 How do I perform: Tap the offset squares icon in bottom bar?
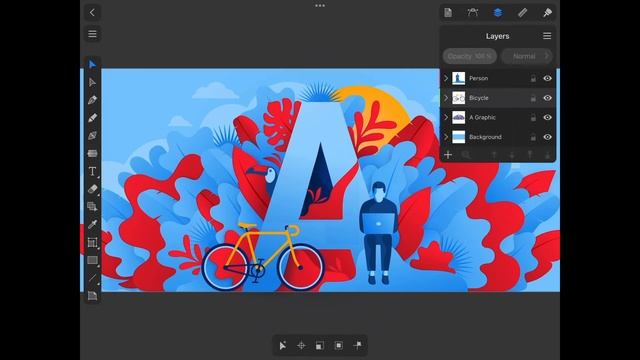320,345
